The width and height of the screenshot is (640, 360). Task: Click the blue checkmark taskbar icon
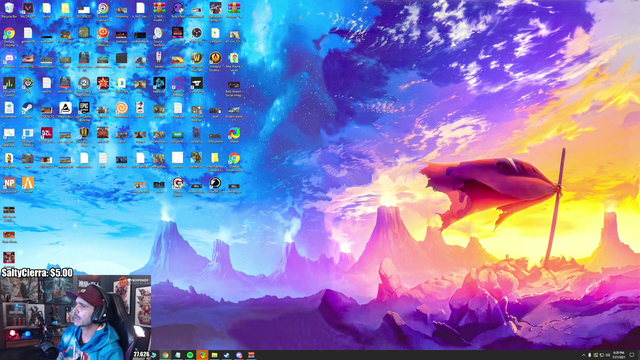227,355
